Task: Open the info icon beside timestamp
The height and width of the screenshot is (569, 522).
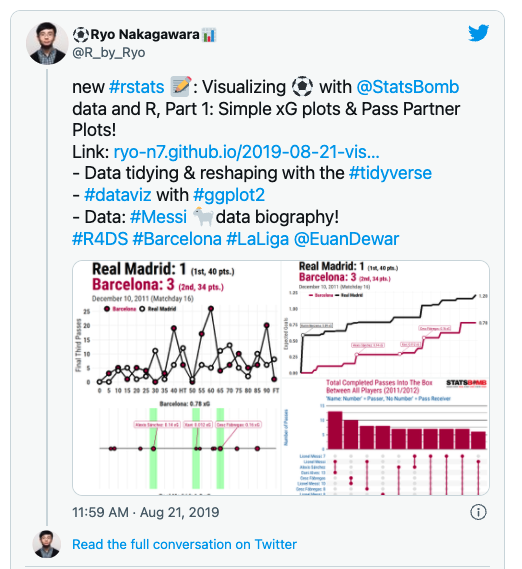Action: coord(478,512)
